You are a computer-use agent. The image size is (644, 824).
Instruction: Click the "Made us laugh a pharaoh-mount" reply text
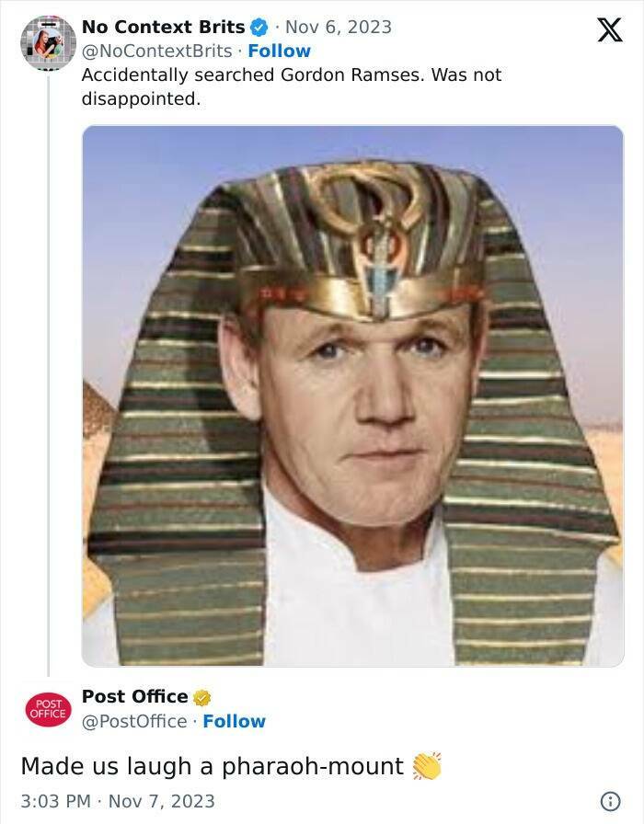[x=212, y=766]
